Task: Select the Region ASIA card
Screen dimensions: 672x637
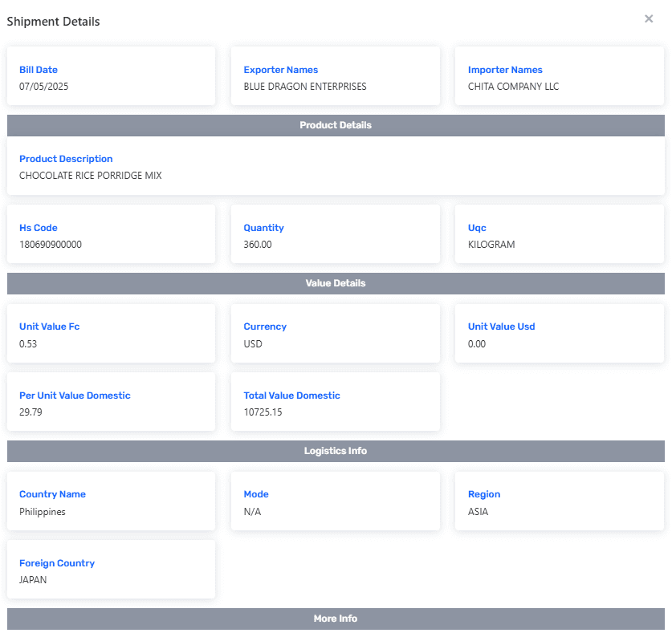Action: point(559,501)
